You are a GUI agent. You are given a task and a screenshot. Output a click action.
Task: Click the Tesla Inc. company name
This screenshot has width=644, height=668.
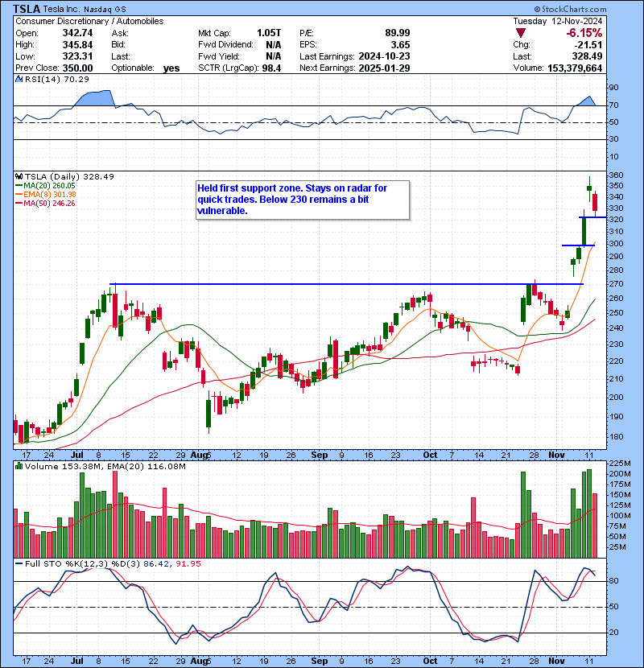pyautogui.click(x=61, y=10)
